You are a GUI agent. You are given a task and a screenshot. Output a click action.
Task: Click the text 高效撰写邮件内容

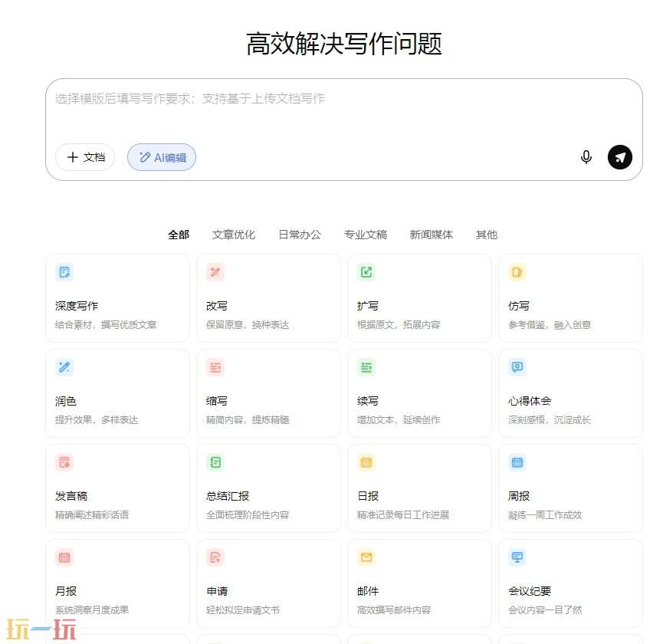394,609
